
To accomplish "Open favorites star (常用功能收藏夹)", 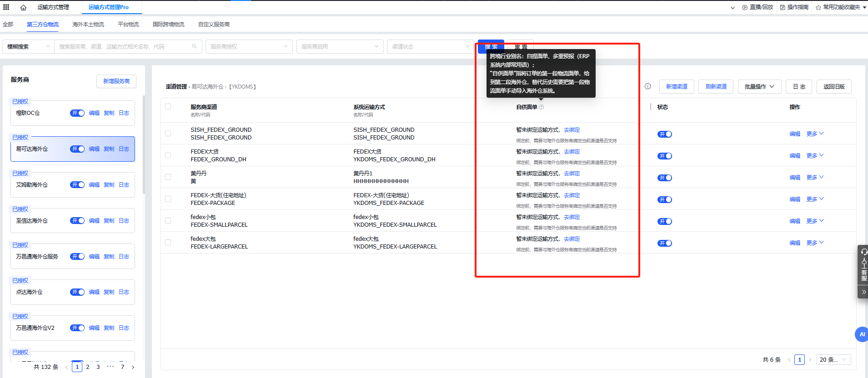I will tap(818, 7).
